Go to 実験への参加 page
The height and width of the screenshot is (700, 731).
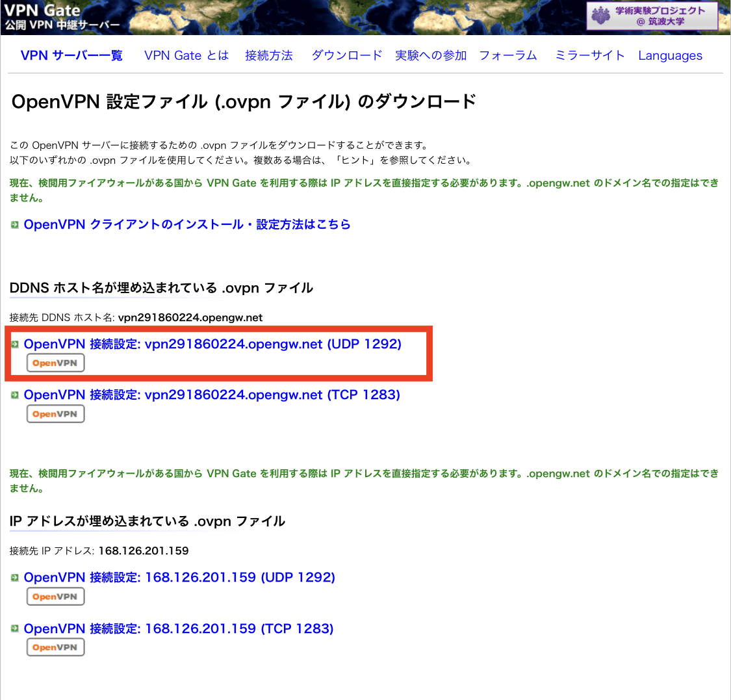click(x=431, y=55)
